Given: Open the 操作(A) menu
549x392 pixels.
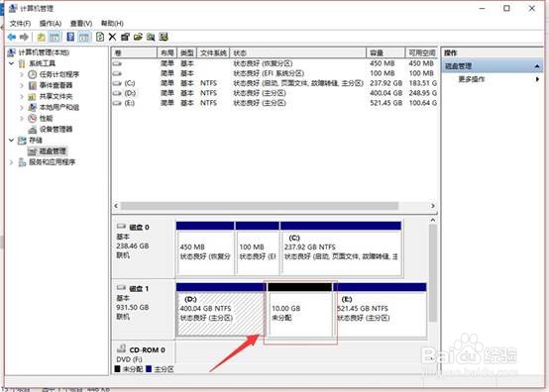Looking at the screenshot, I should tap(51, 24).
